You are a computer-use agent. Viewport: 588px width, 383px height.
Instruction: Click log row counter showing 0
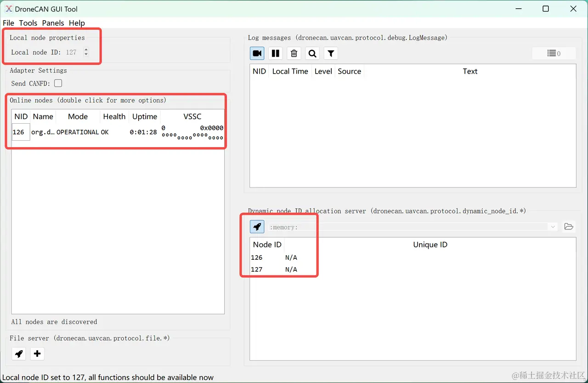pos(554,53)
